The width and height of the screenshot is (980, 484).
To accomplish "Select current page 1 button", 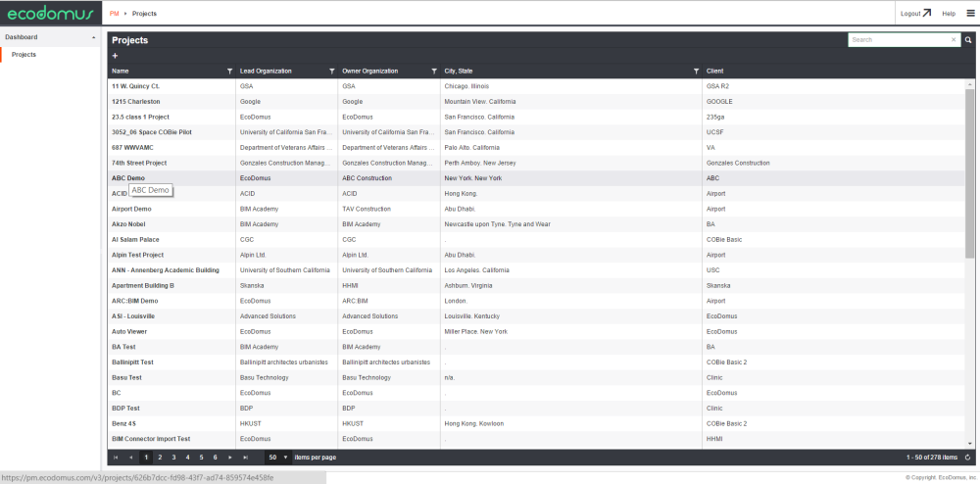I will (146, 458).
